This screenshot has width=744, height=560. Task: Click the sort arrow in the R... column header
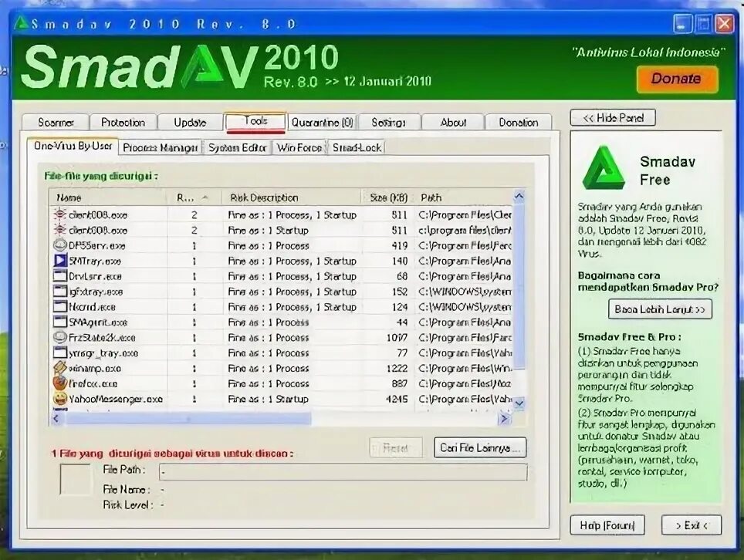pos(205,197)
